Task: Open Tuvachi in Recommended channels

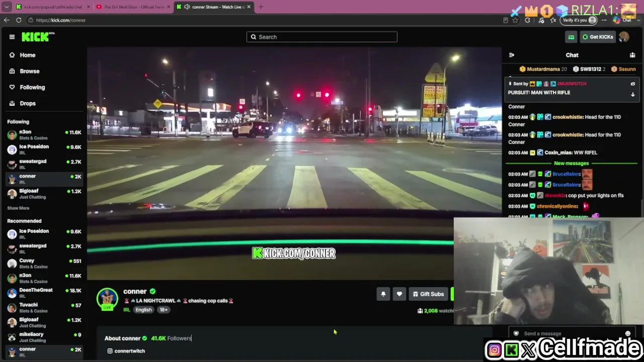Action: [x=44, y=307]
